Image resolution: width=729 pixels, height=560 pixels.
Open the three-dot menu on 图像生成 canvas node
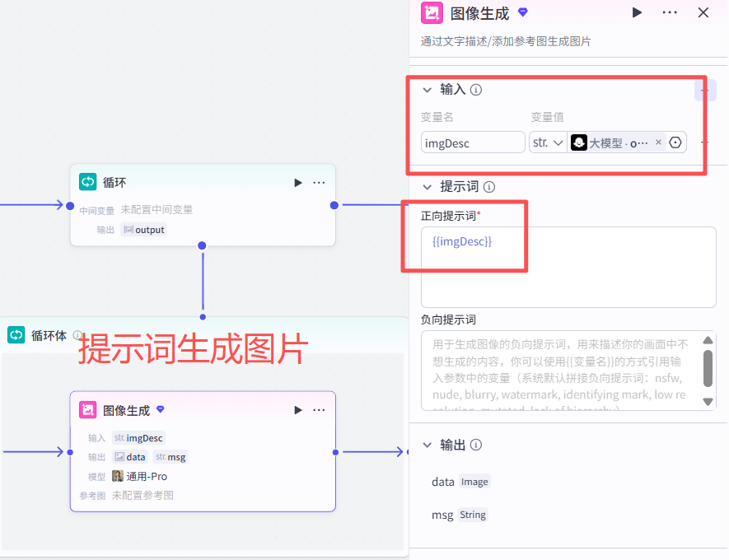pyautogui.click(x=320, y=410)
